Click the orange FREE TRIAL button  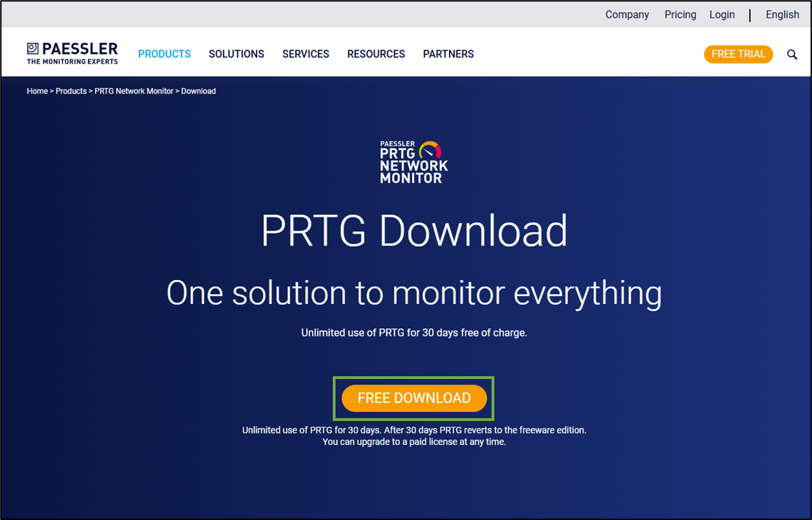738,54
